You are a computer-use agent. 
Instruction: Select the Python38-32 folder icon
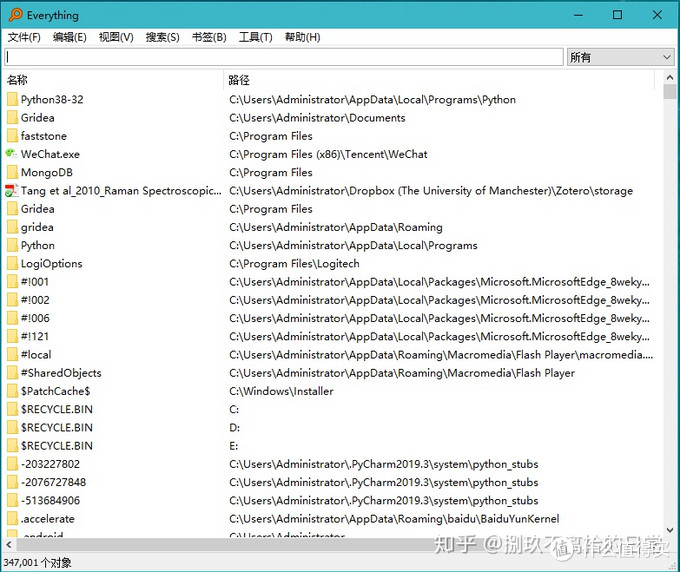tap(12, 99)
